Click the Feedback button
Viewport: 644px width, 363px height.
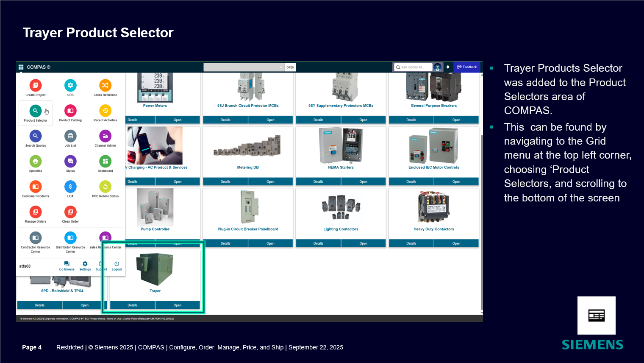[x=467, y=67]
